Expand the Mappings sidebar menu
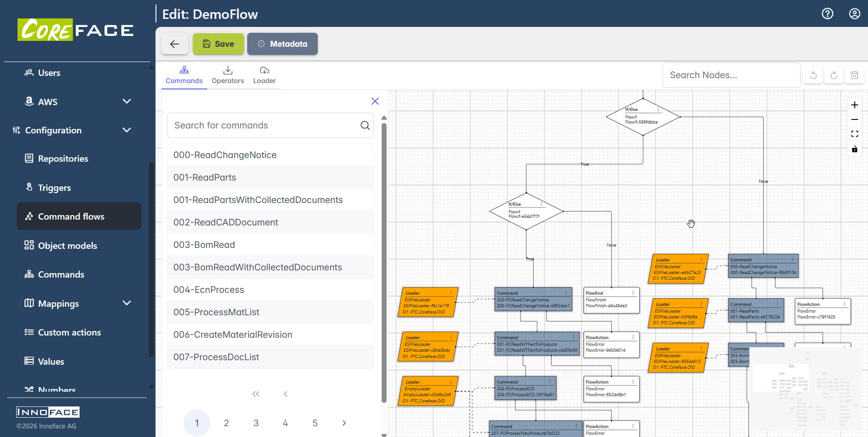The height and width of the screenshot is (437, 868). point(127,303)
